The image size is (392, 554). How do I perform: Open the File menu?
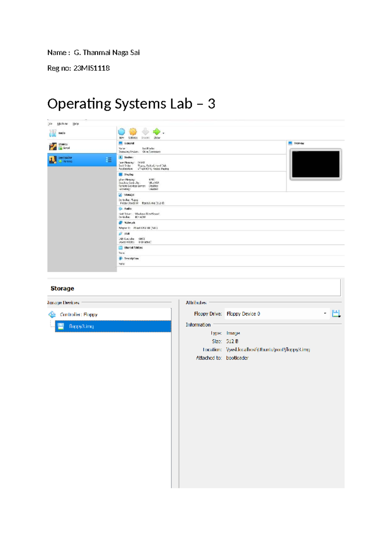(x=50, y=124)
